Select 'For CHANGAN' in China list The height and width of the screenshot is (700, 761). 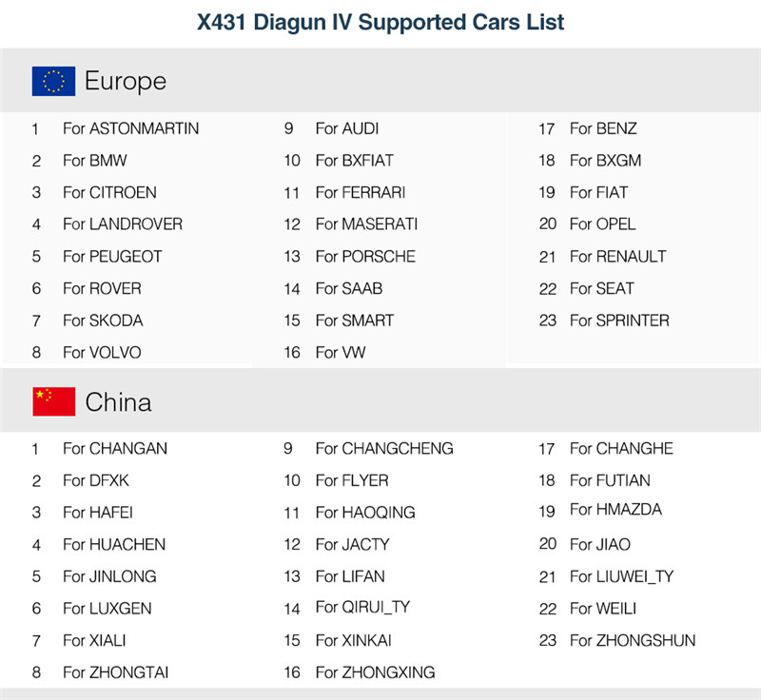[114, 448]
